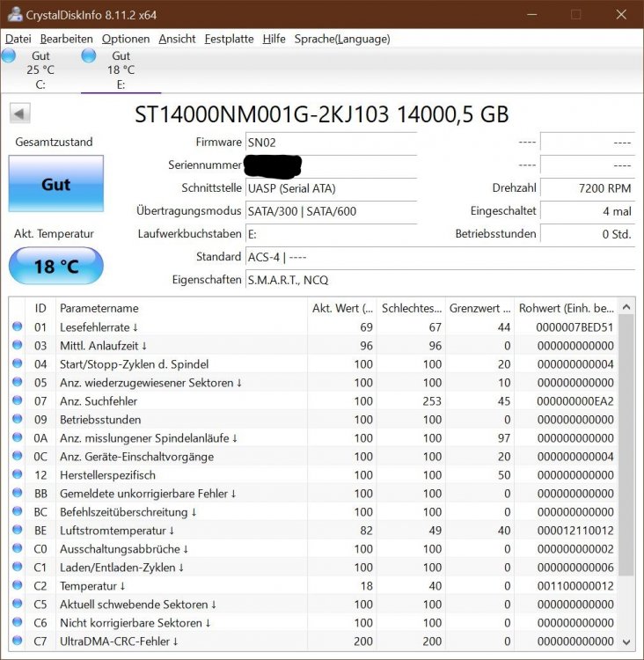This screenshot has height=660, width=644.
Task: Click status dot of Nicht korrigierbare Sektoren row
Action: [x=18, y=622]
